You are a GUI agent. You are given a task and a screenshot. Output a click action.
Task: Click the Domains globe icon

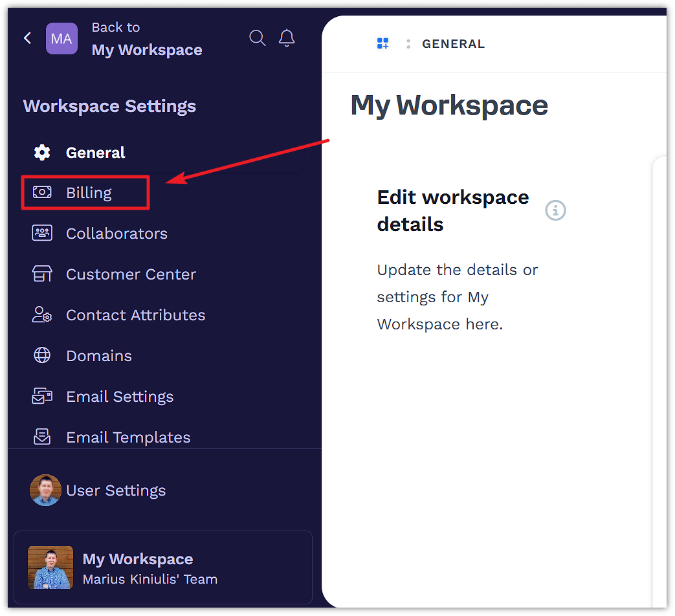pyautogui.click(x=41, y=355)
